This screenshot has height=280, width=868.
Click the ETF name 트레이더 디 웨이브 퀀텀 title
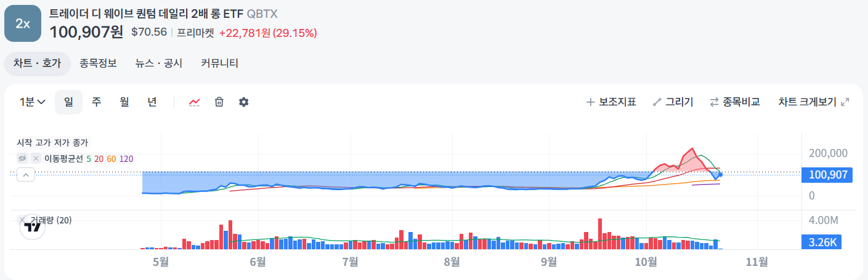(146, 13)
